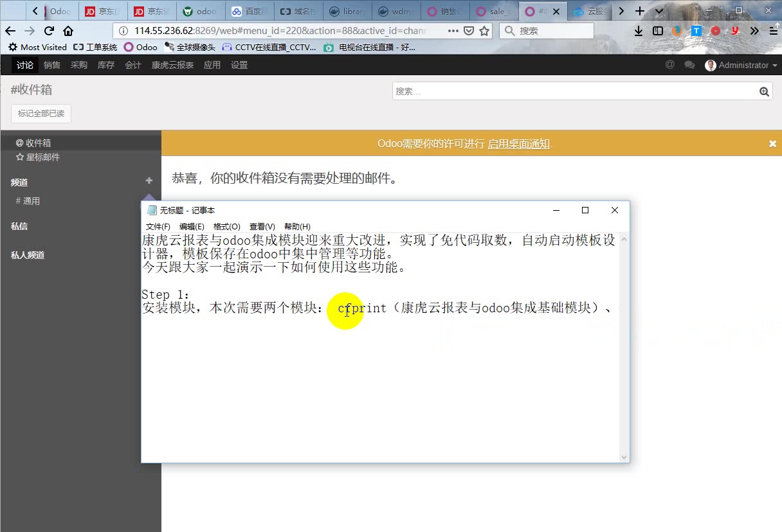Select the 收件箱 inbox in the sidebar
This screenshot has width=782, height=532.
coord(33,142)
